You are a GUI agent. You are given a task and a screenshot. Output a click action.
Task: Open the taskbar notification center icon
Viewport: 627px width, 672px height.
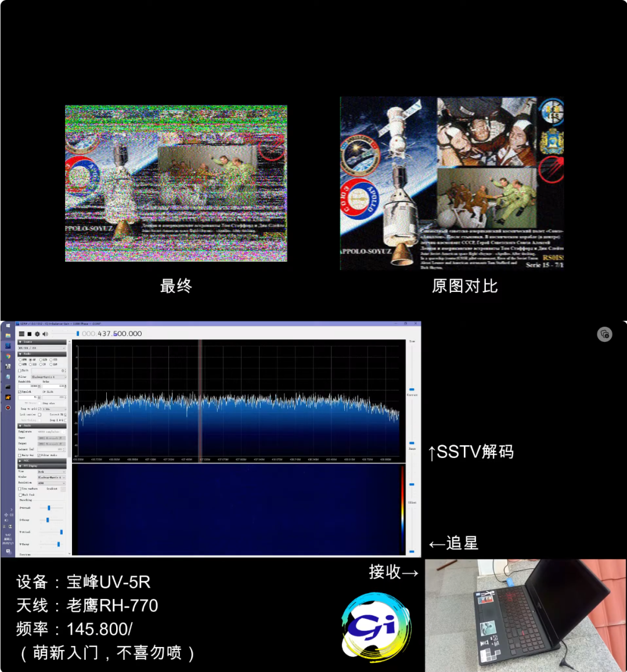click(8, 551)
